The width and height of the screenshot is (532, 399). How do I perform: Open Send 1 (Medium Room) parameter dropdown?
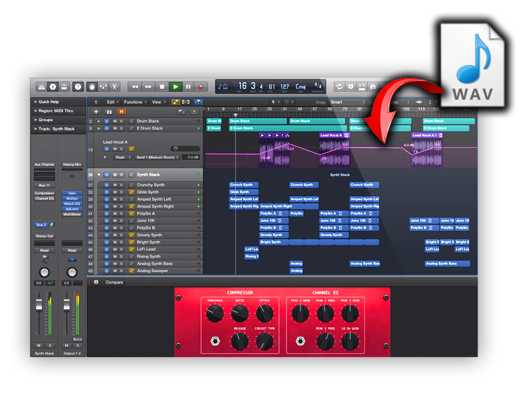(x=157, y=157)
